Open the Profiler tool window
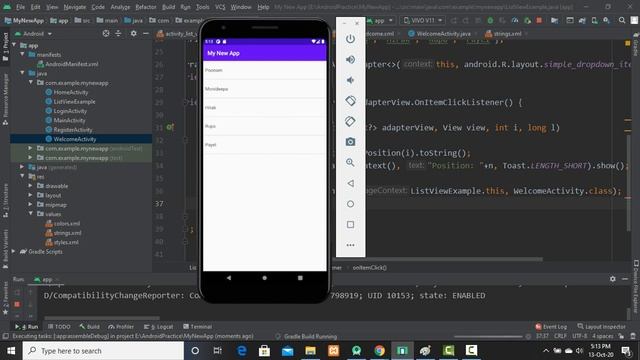Viewport: 640px width, 360px height. [x=121, y=327]
